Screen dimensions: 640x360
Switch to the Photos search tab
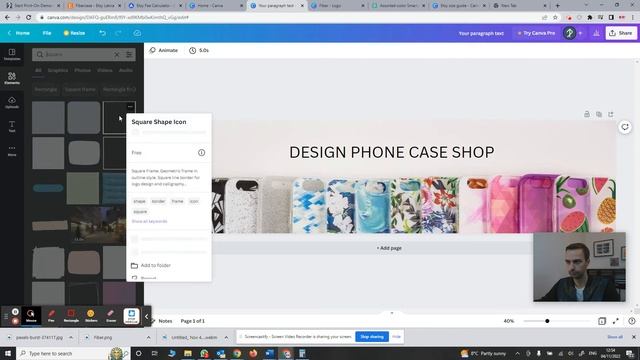[x=82, y=70]
